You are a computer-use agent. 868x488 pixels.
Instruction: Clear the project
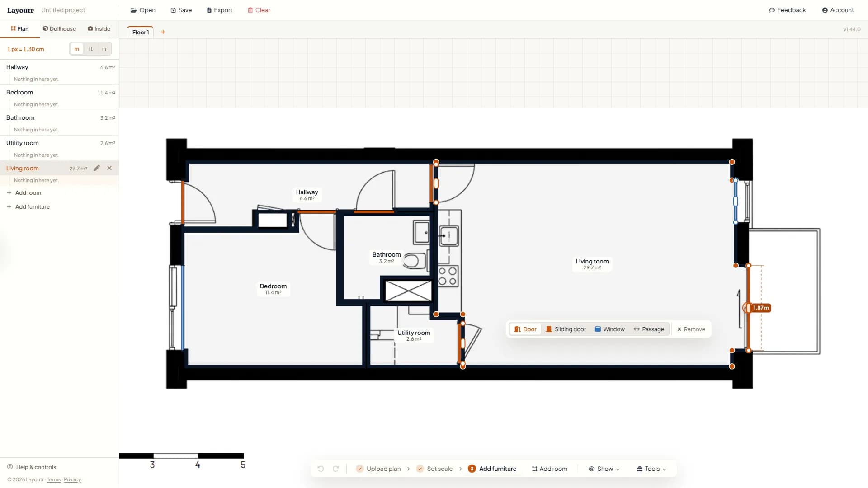pos(259,10)
